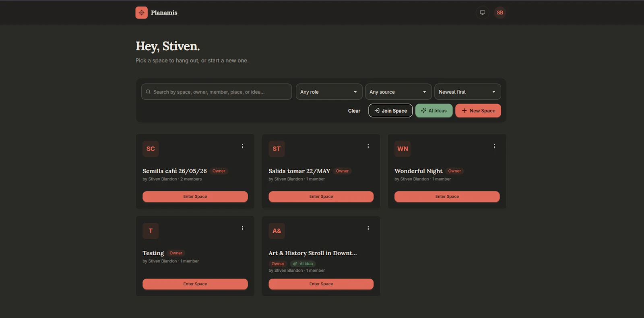Select Art & History Stroll in Downt... title
The height and width of the screenshot is (318, 644).
coord(313,253)
